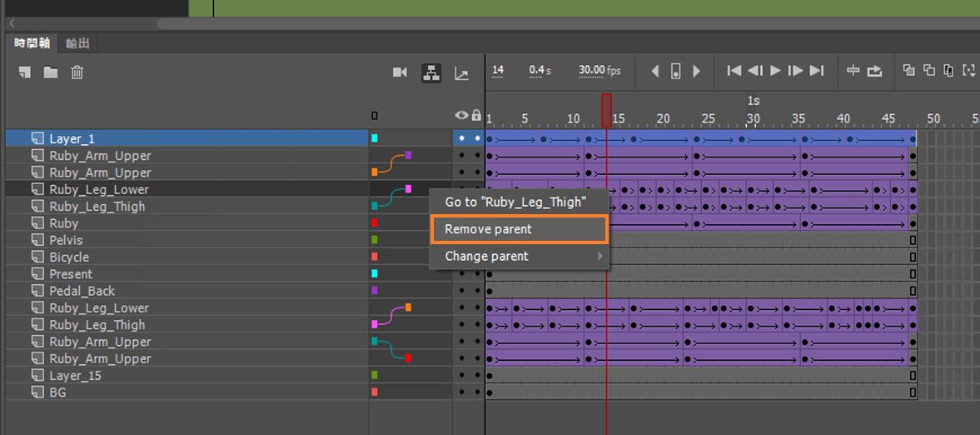Viewport: 980px width, 435px height.
Task: Toggle loop playback
Action: (x=874, y=71)
